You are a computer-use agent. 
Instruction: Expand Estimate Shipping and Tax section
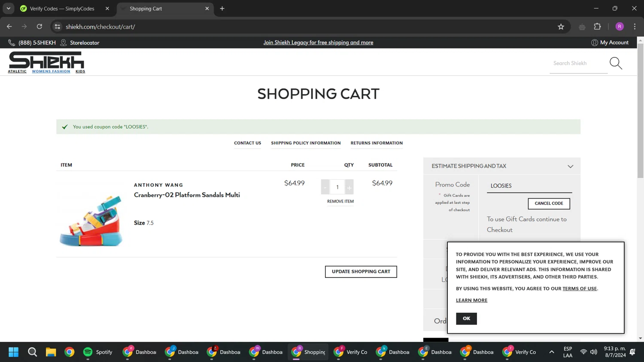coord(501,166)
